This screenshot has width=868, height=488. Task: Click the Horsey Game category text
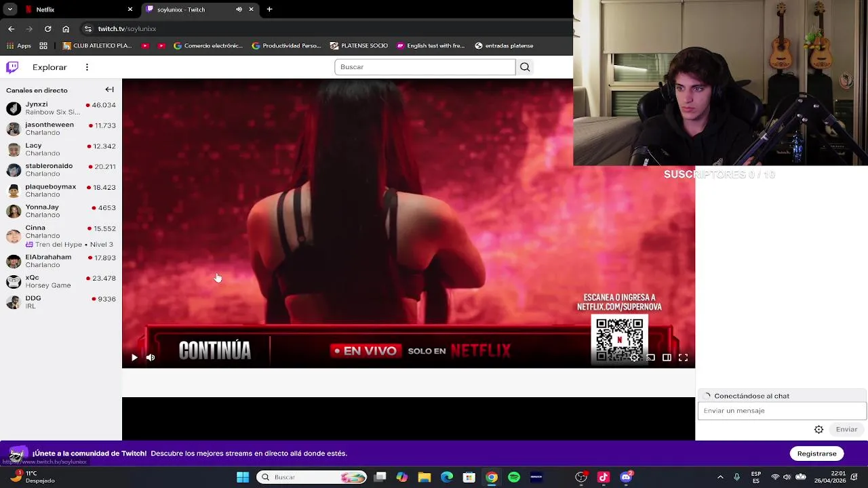pos(48,285)
